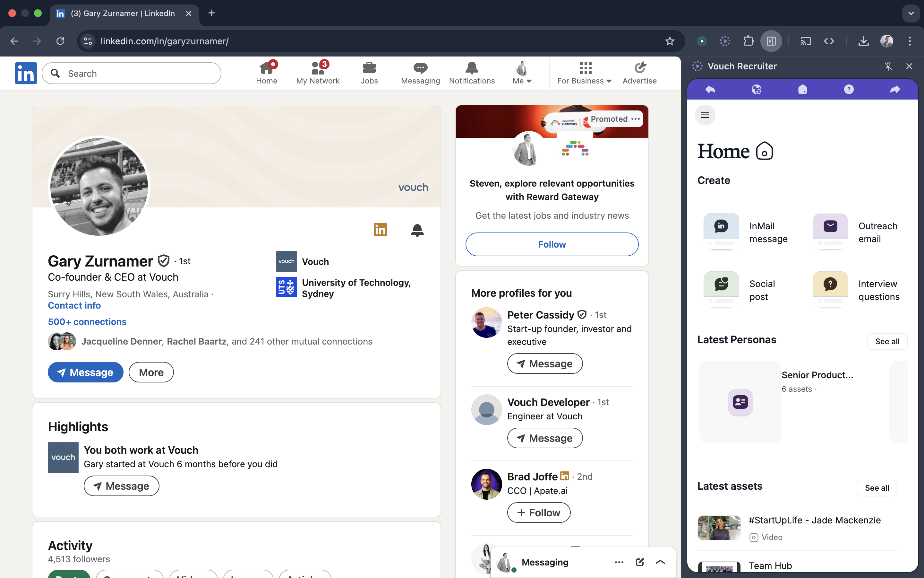Click the gold LinkedIn Premium badge on profile
The height and width of the screenshot is (578, 924).
click(x=380, y=230)
